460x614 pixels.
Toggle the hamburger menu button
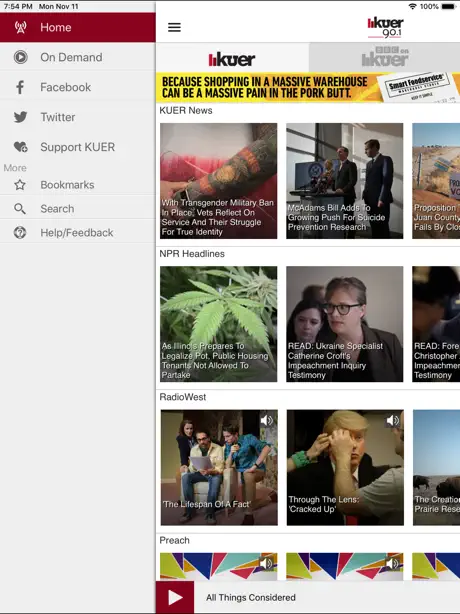click(x=174, y=27)
